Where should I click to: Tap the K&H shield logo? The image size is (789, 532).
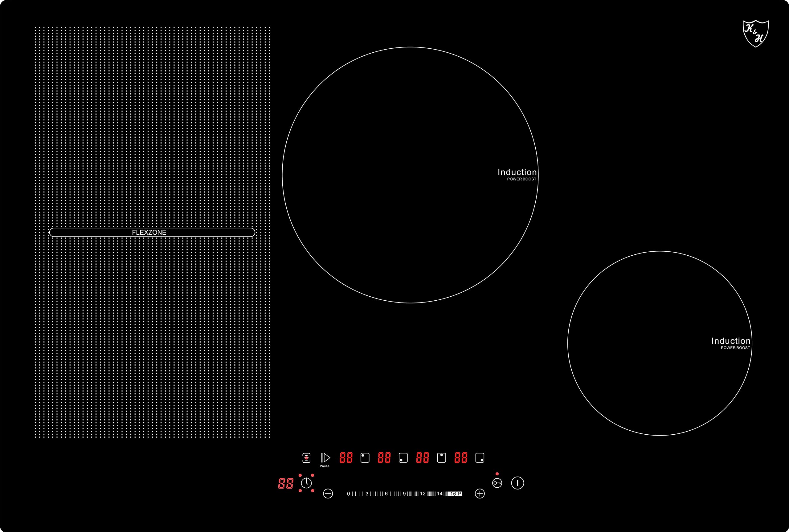click(755, 34)
